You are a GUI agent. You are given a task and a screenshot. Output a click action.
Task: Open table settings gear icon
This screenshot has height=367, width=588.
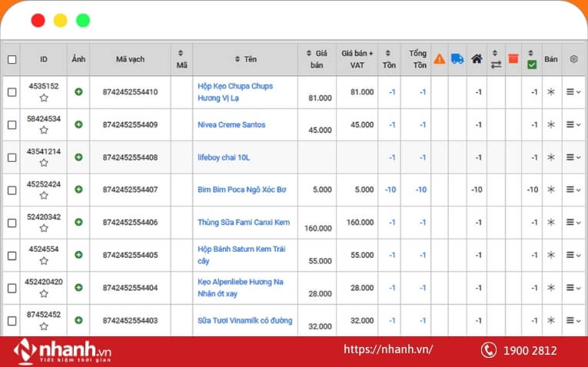pyautogui.click(x=573, y=59)
